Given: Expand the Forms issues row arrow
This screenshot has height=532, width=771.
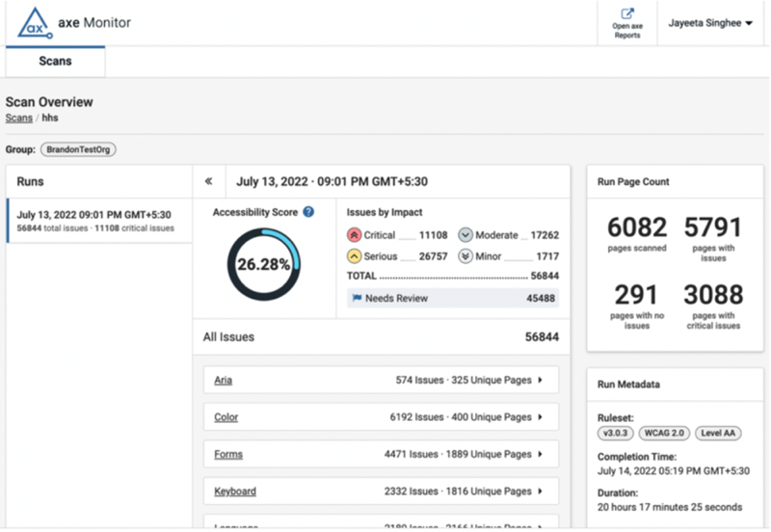Looking at the screenshot, I should [541, 454].
